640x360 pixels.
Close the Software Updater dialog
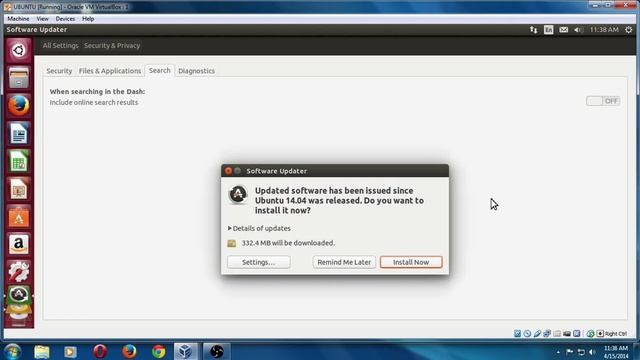tap(229, 171)
